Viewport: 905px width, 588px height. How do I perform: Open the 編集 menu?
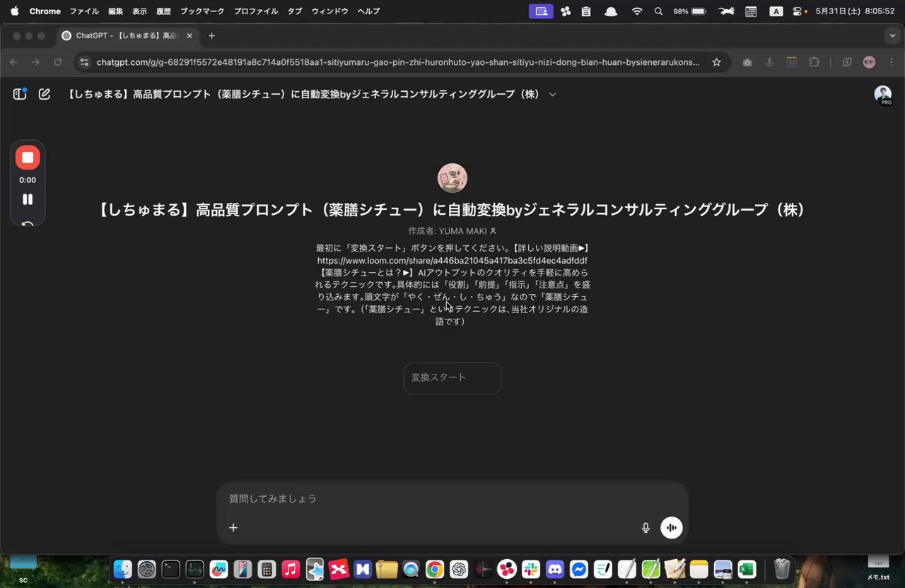click(115, 11)
